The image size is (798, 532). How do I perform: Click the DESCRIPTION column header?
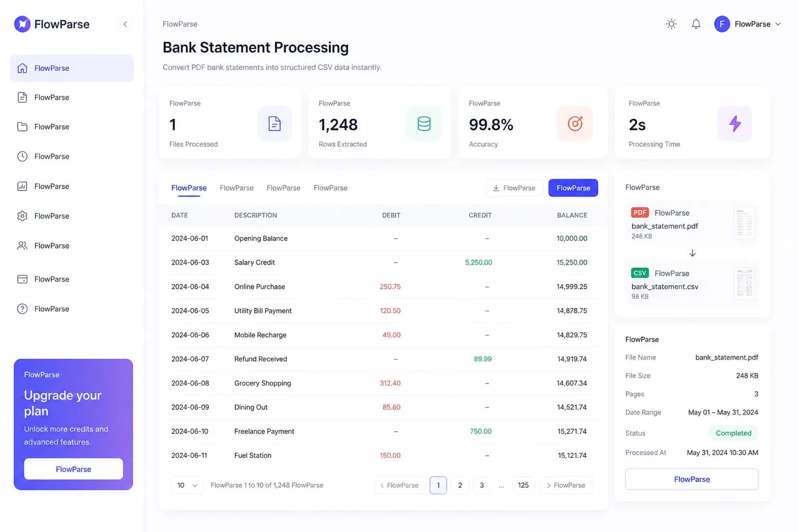pos(256,215)
